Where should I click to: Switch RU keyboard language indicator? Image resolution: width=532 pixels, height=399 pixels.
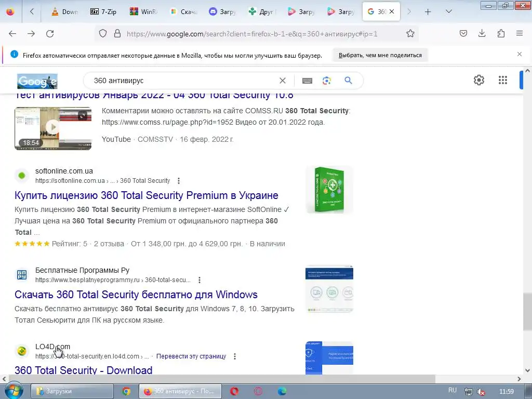(x=453, y=390)
